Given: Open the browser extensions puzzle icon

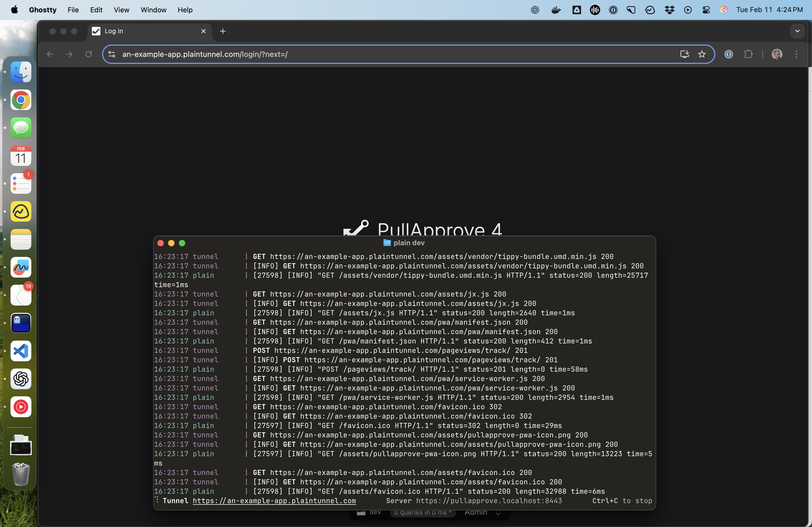Looking at the screenshot, I should pos(748,54).
